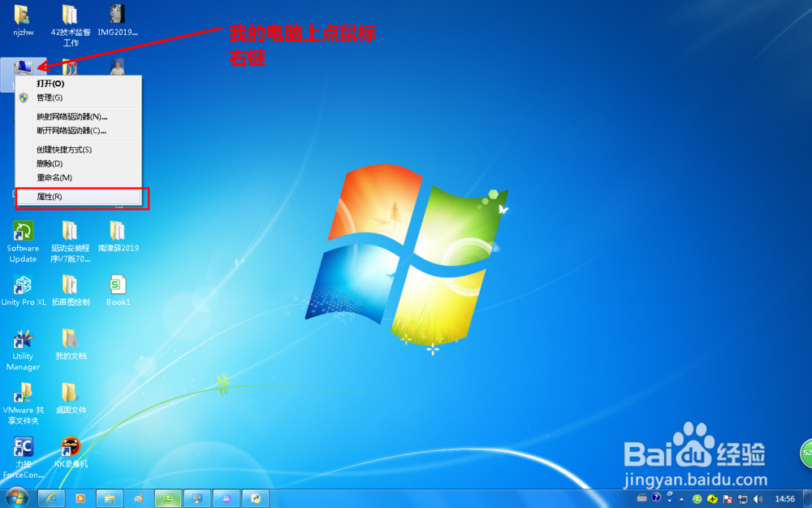The width and height of the screenshot is (812, 508).
Task: Select the 桌面文件 folder icon
Action: pos(71,398)
